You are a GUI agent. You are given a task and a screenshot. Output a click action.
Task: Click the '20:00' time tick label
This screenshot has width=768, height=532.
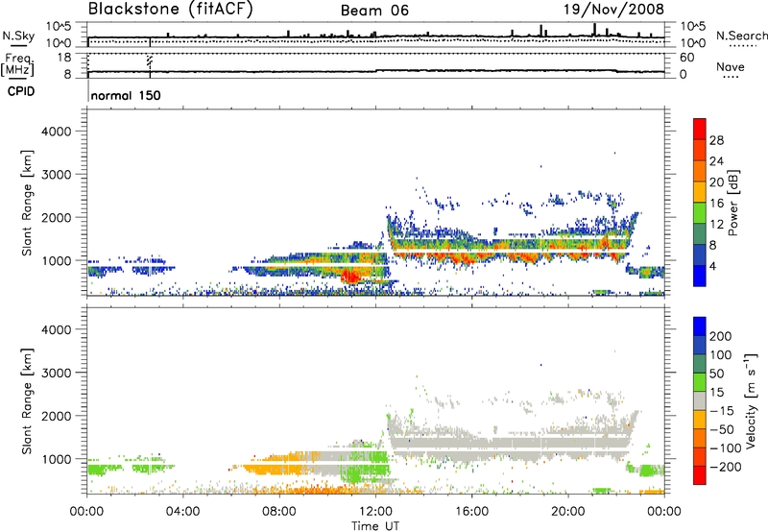567,512
